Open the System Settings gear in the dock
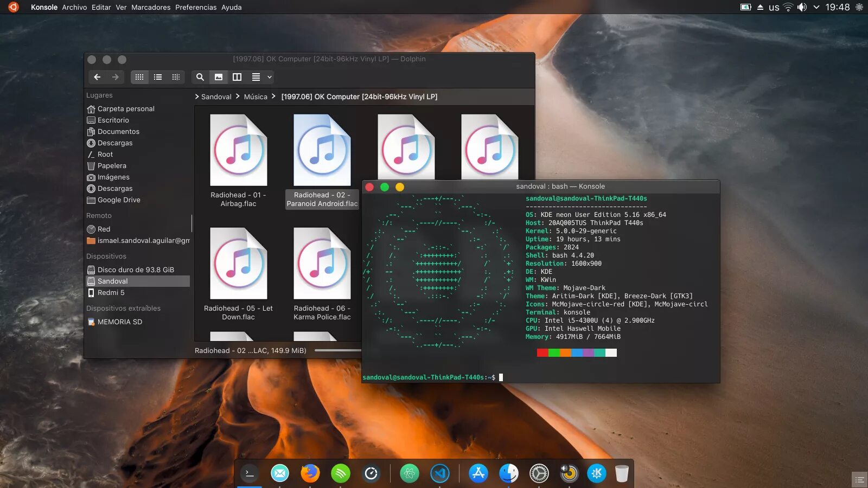 pyautogui.click(x=539, y=473)
